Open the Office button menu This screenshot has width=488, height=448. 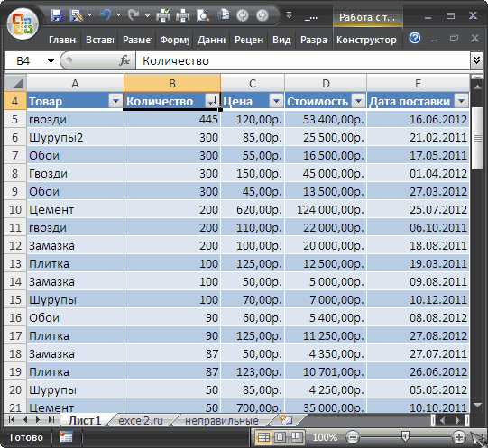point(23,23)
